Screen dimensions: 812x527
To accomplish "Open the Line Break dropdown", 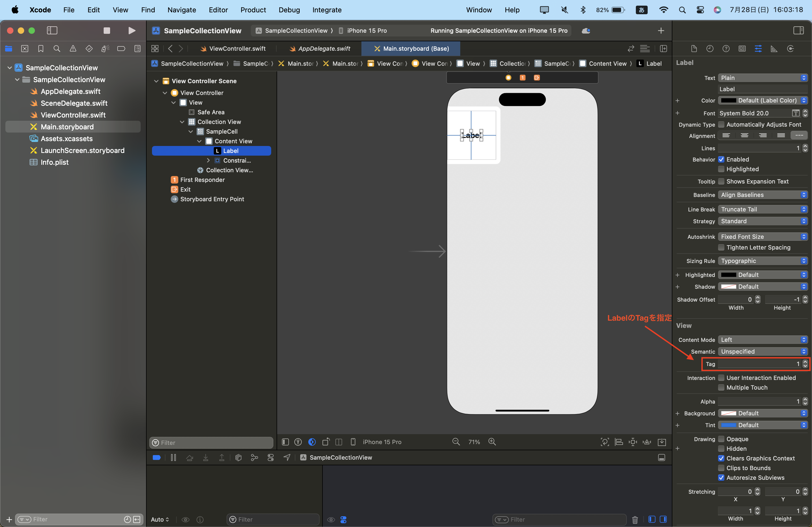I will pos(763,209).
